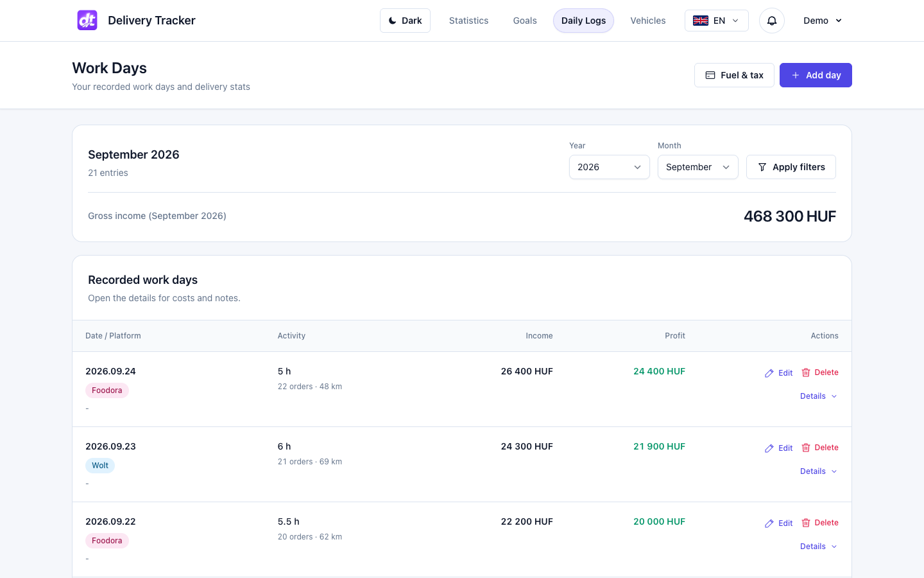
Task: Expand Details for the 2026.09.23 entry
Action: 819,471
